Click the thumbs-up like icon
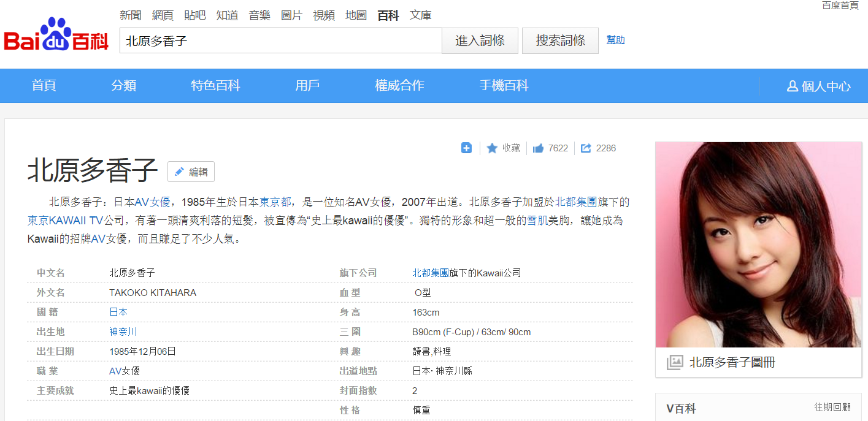Viewport: 868px width, 421px height. pos(539,148)
